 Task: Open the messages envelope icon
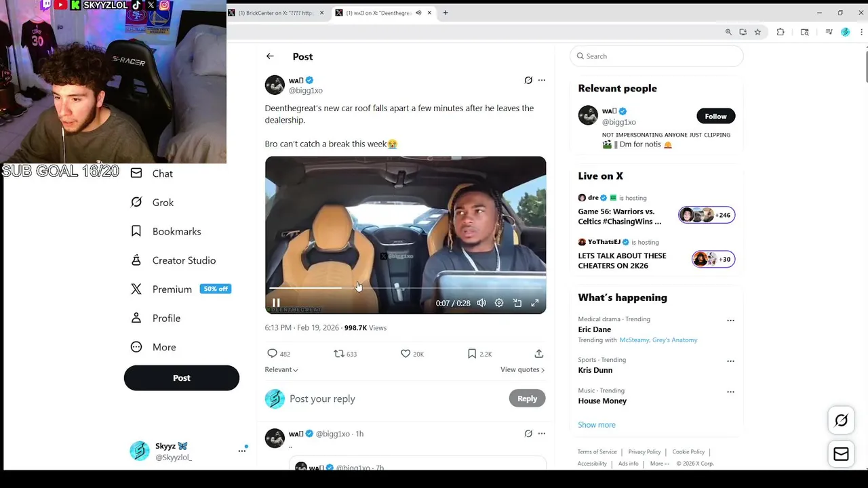coord(841,454)
